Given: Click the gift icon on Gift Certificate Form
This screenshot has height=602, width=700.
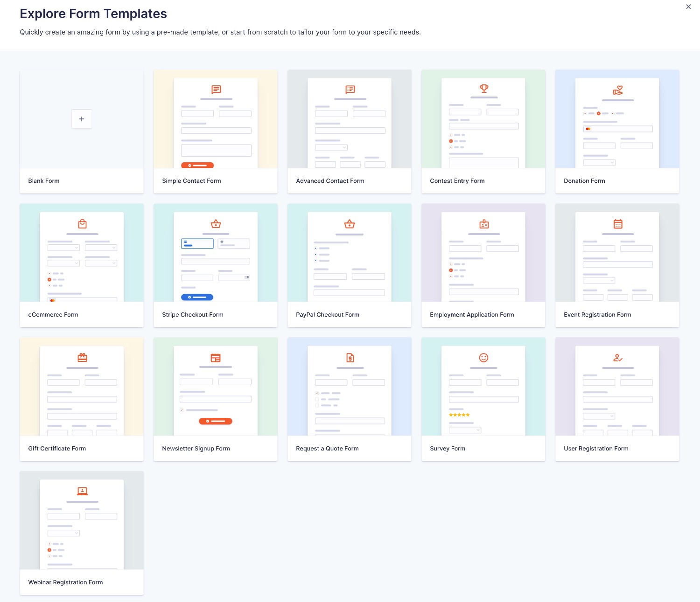Looking at the screenshot, I should [83, 358].
